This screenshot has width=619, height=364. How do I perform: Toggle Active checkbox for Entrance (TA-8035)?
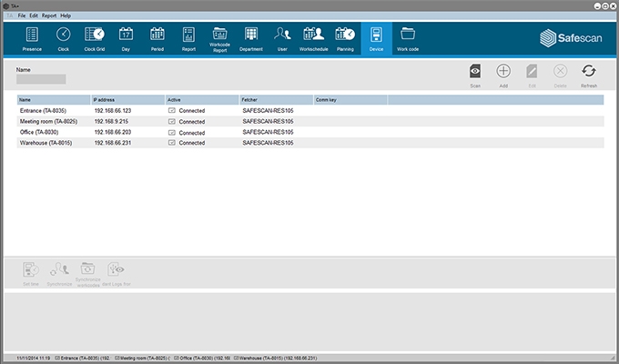pyautogui.click(x=172, y=110)
